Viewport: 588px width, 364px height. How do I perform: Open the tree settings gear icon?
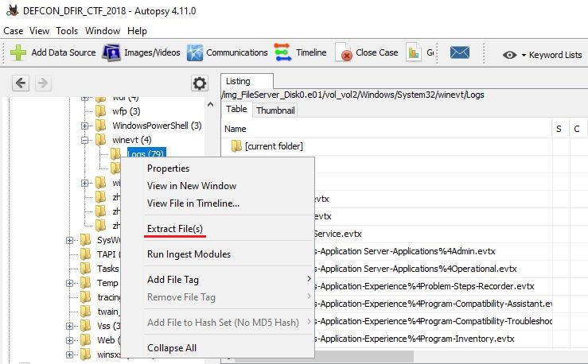[200, 83]
